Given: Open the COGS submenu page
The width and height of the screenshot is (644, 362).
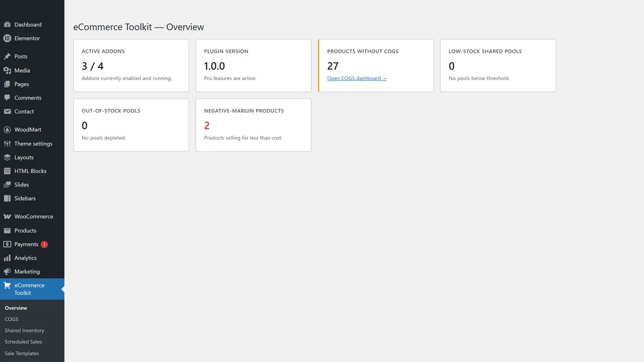Looking at the screenshot, I should click(12, 319).
